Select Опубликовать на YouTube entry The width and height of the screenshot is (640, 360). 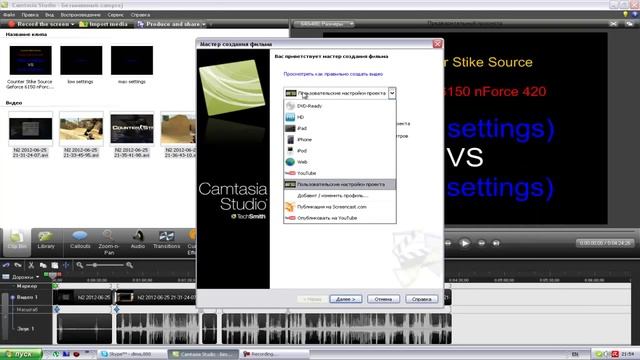point(340,218)
